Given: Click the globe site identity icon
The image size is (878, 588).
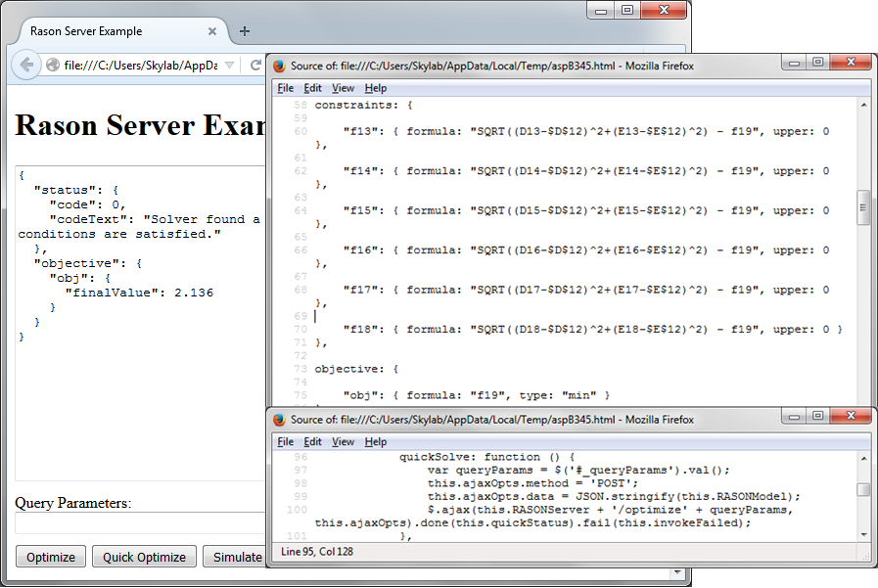Looking at the screenshot, I should point(53,65).
